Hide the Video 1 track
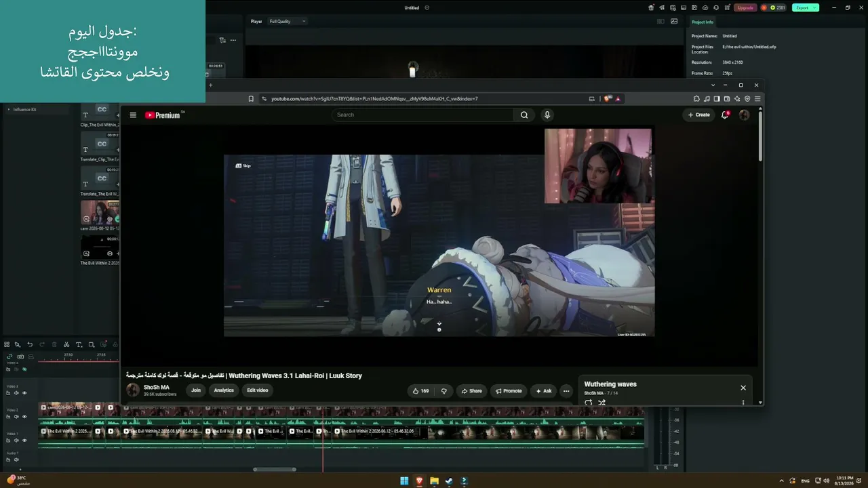Image resolution: width=868 pixels, height=488 pixels. [24, 440]
